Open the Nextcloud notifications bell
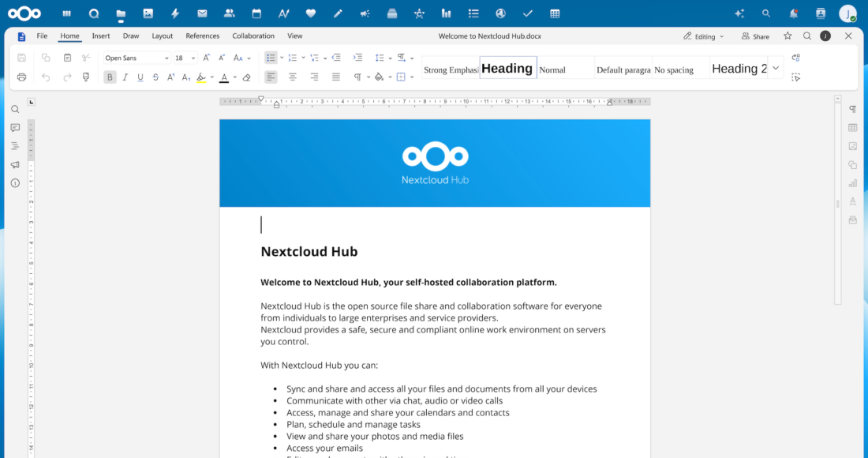Viewport: 868px width, 458px height. [x=793, y=13]
